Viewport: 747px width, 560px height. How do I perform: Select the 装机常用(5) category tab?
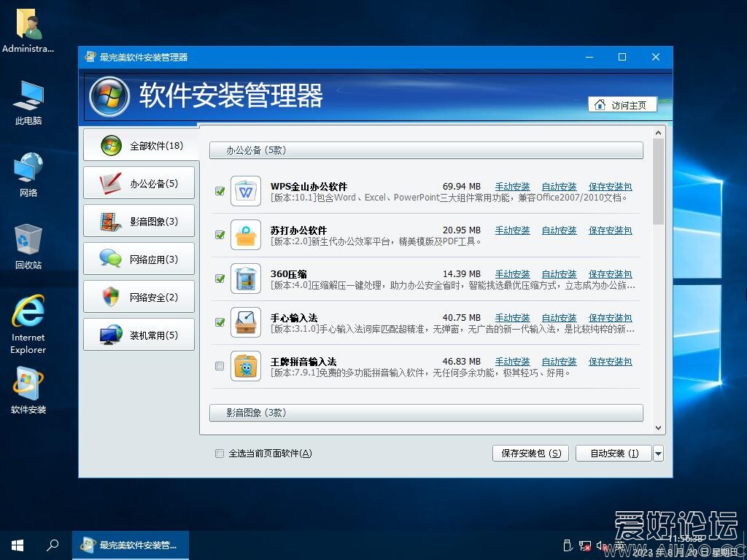[x=139, y=335]
